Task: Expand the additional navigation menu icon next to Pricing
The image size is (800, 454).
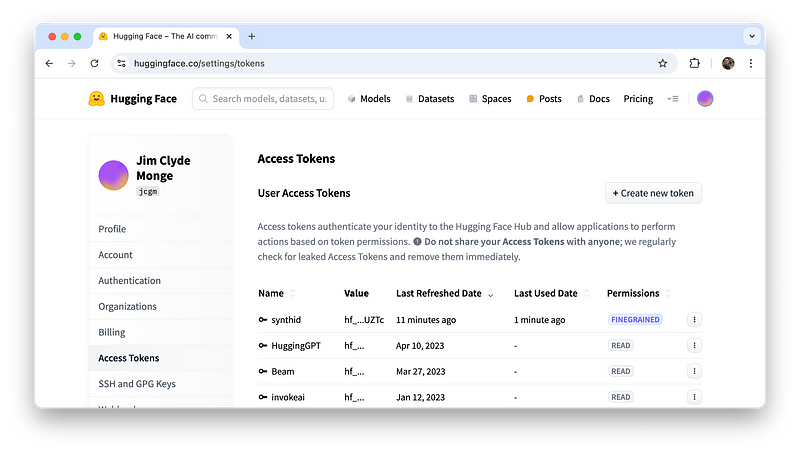Action: tap(673, 98)
